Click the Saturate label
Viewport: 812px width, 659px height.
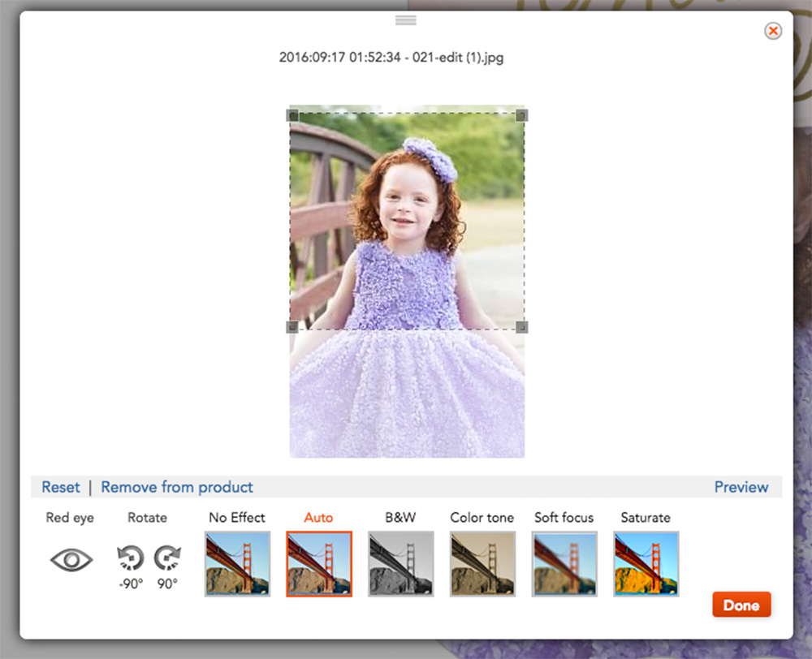(x=646, y=517)
